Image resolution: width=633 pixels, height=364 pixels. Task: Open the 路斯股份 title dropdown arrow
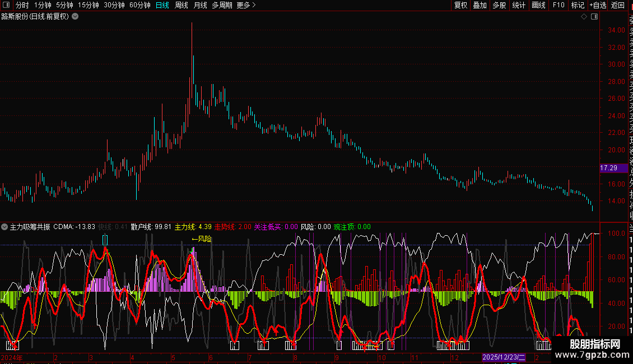tap(75, 17)
